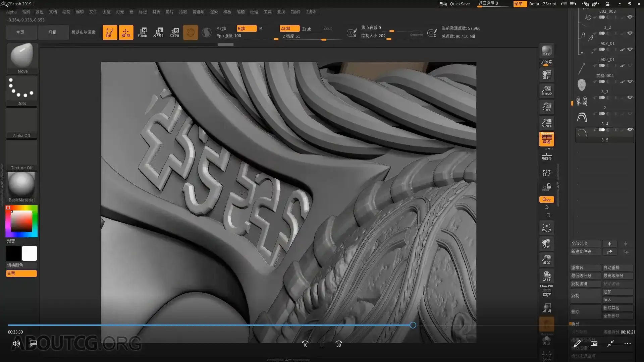Toggle the Perspective (透视) view icon

tap(546, 139)
